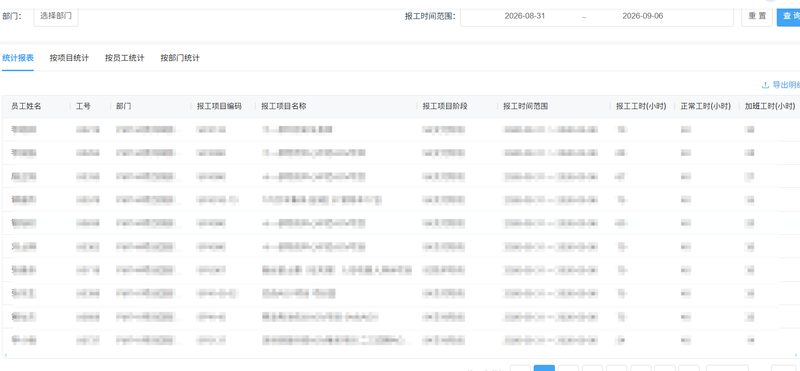800x371 pixels.
Task: Click the 报工项目名称 column header
Action: click(x=283, y=106)
